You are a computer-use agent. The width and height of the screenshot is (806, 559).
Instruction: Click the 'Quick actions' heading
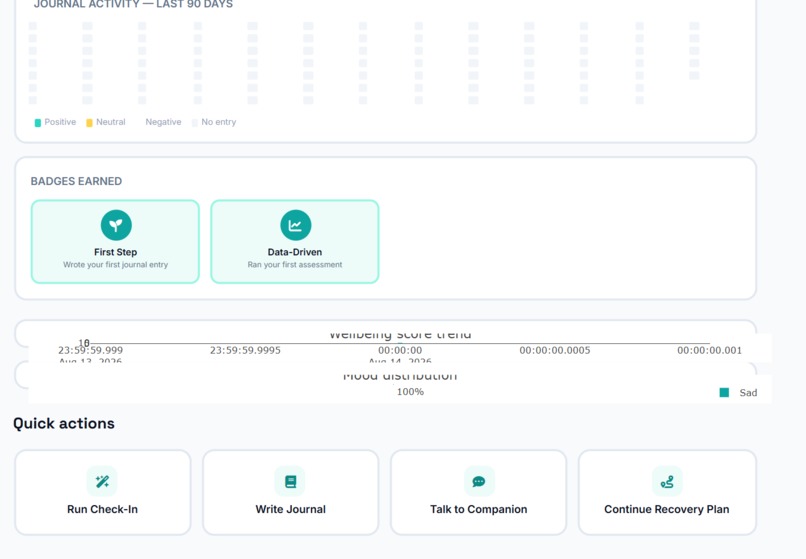point(64,424)
